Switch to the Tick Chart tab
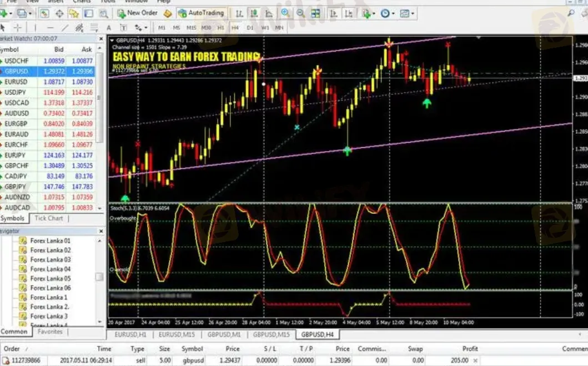588x366 pixels. [49, 218]
